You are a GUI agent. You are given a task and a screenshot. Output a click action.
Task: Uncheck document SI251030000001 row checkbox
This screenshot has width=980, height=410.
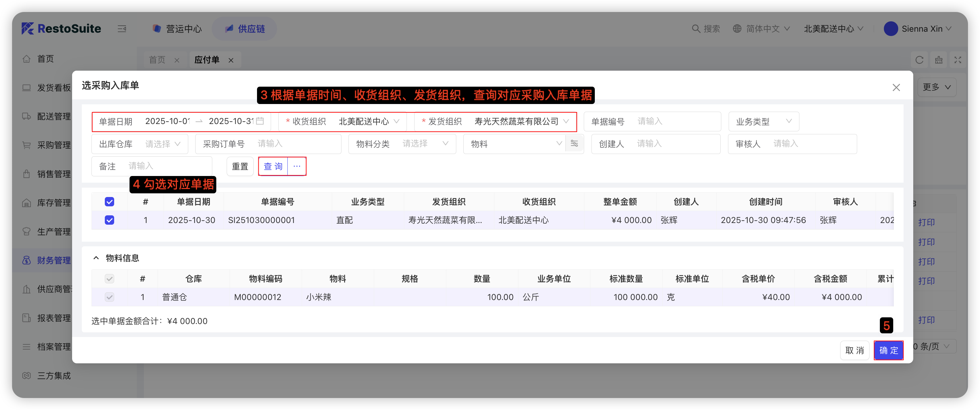click(x=109, y=220)
